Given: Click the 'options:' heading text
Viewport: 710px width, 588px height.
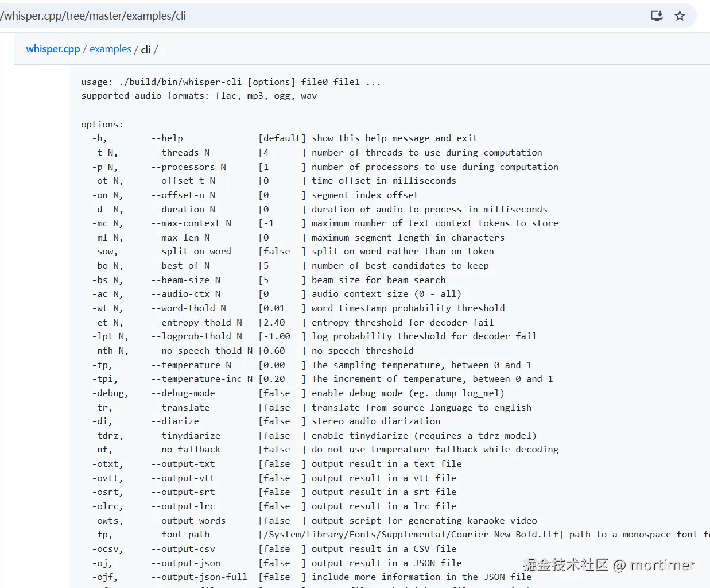Looking at the screenshot, I should tap(102, 124).
